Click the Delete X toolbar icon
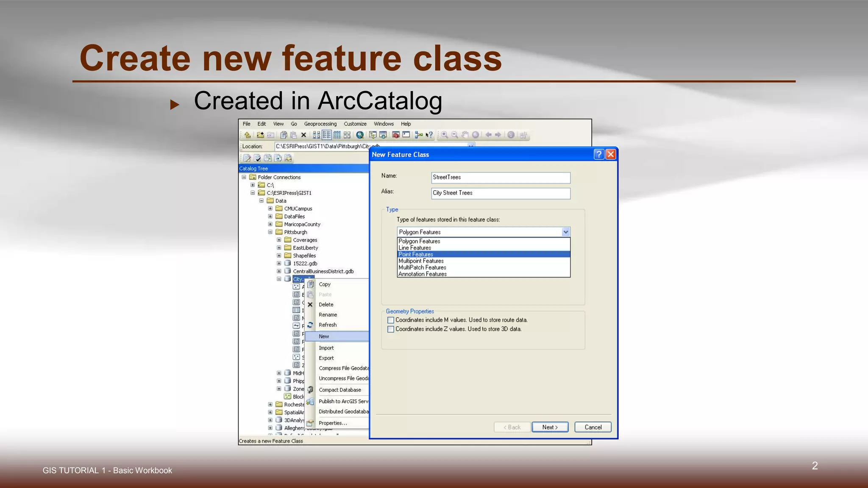This screenshot has height=488, width=868. click(x=303, y=135)
